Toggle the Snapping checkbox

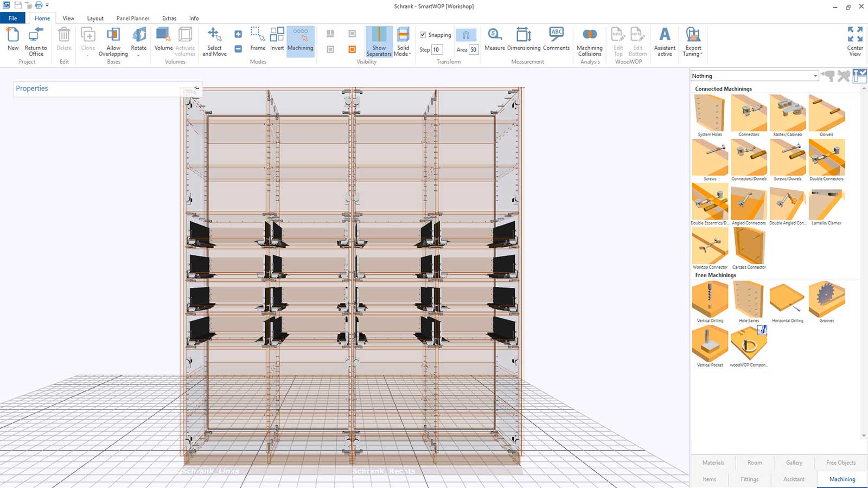point(423,35)
